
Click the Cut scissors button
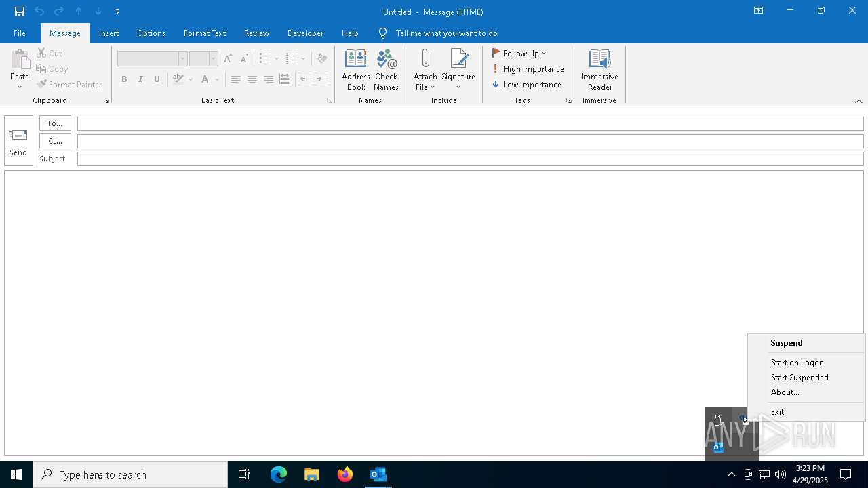coord(50,53)
